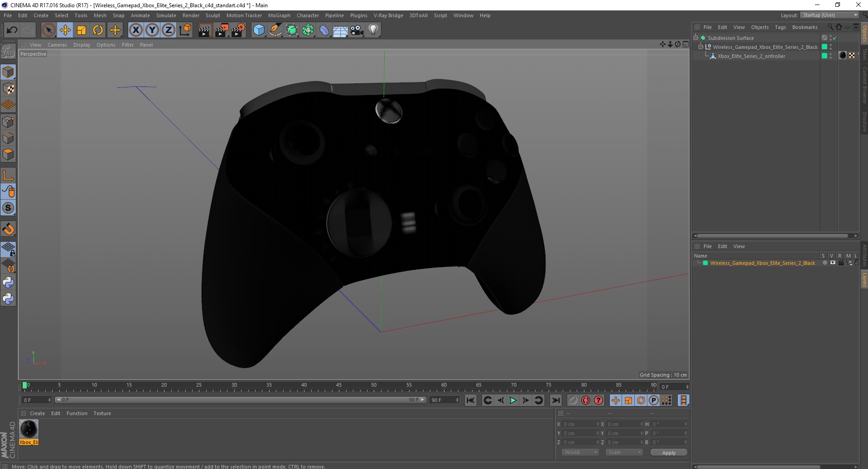The height and width of the screenshot is (469, 868).
Task: Open the spline Pen tool
Action: click(x=275, y=30)
